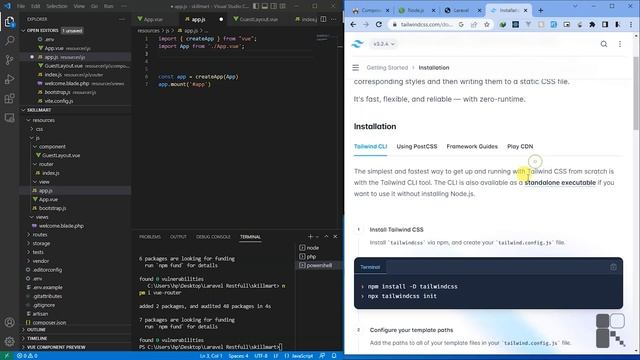The image size is (640, 360).
Task: Open Manage gear in VS Code
Action: [9, 341]
